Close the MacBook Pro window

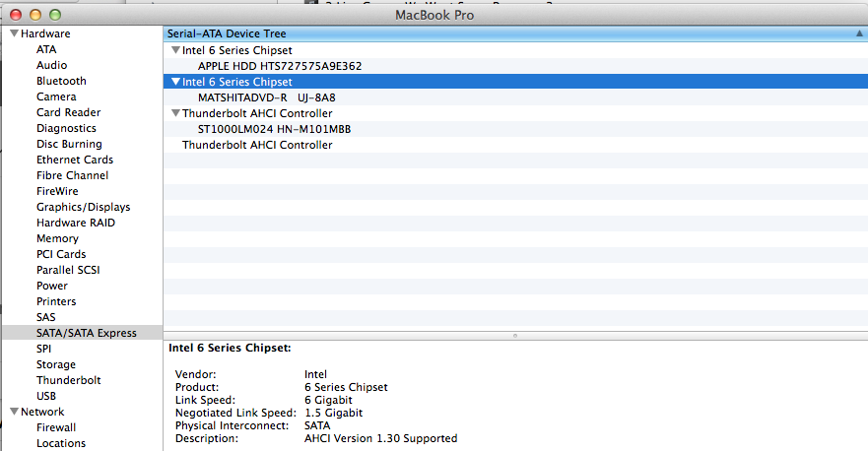(x=16, y=15)
